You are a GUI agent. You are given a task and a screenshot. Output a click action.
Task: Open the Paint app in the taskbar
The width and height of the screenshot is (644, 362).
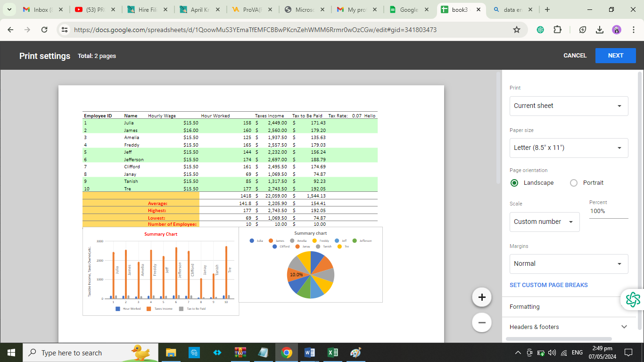pyautogui.click(x=355, y=353)
